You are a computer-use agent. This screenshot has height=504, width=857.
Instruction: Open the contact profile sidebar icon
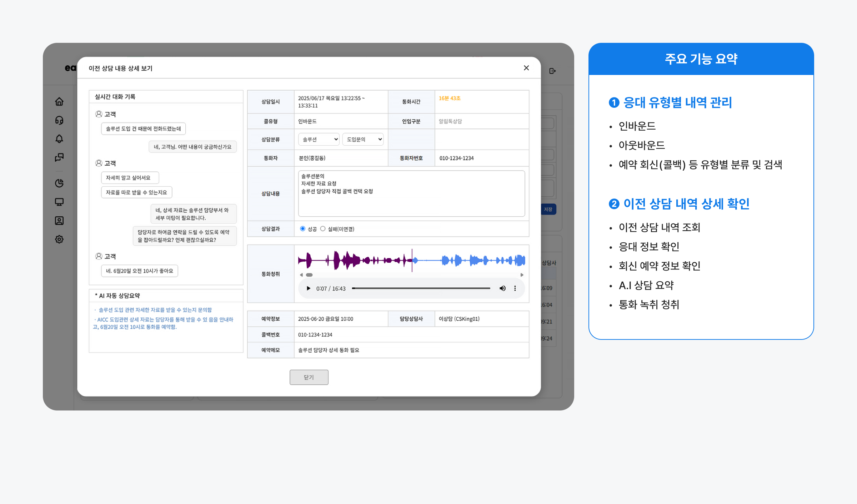click(59, 221)
